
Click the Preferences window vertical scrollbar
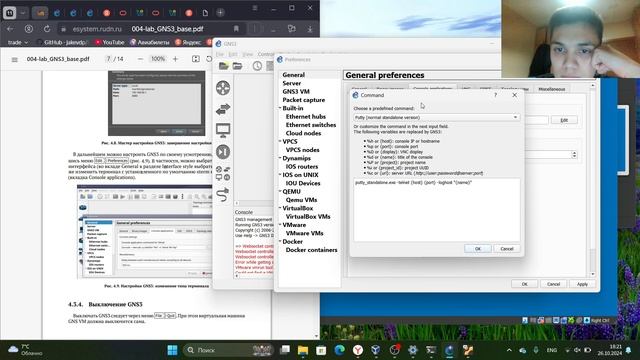click(593, 180)
